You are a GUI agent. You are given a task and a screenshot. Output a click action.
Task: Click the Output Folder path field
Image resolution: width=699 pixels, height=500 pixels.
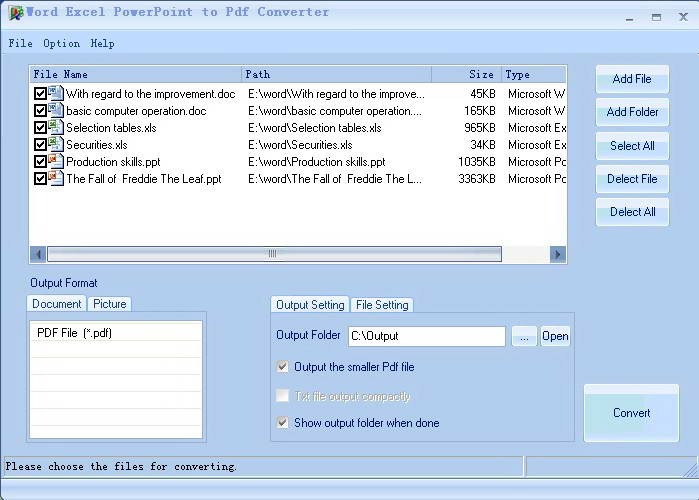pos(427,336)
